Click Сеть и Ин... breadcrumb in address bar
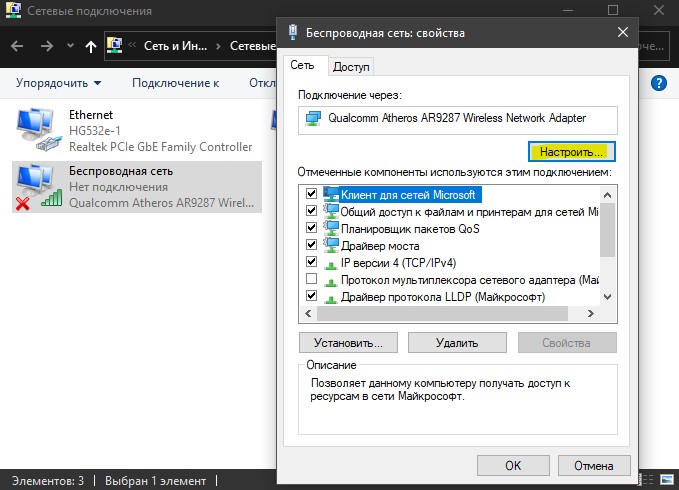679x490 pixels. pyautogui.click(x=175, y=46)
